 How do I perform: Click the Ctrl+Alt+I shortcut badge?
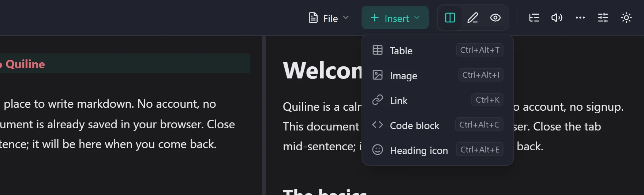(481, 75)
